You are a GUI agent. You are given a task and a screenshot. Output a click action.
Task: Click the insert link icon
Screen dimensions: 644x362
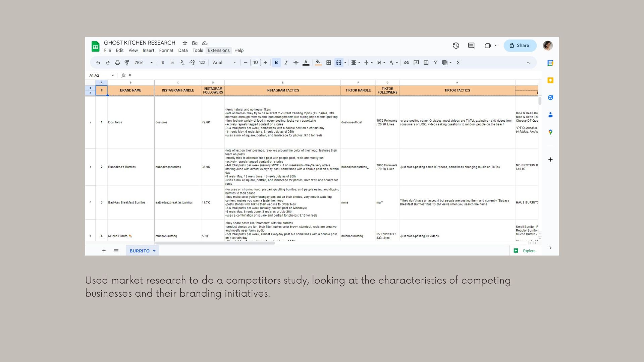[407, 63]
